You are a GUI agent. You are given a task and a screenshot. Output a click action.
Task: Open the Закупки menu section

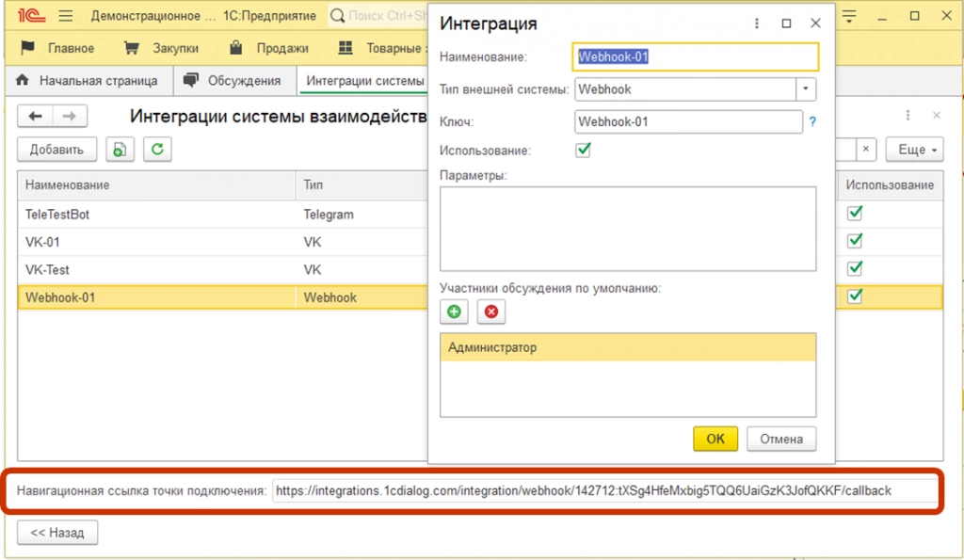point(175,48)
